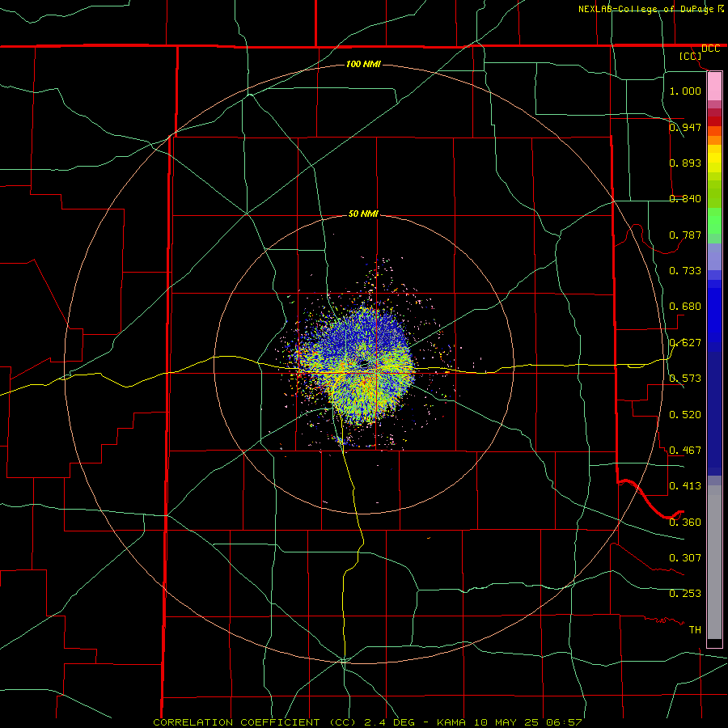
Task: Click the 50 NMI range ring label
Action: (363, 214)
